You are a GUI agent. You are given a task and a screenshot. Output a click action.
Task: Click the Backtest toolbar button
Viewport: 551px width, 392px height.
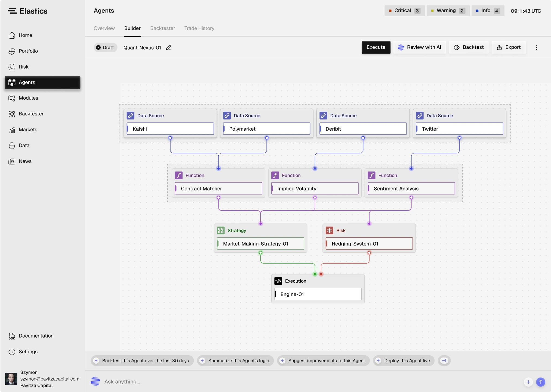(x=469, y=47)
